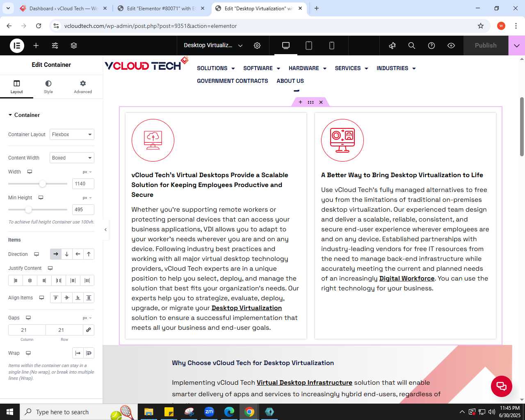525x420 pixels.
Task: Set Justify Content to space between
Action: pyautogui.click(x=59, y=281)
